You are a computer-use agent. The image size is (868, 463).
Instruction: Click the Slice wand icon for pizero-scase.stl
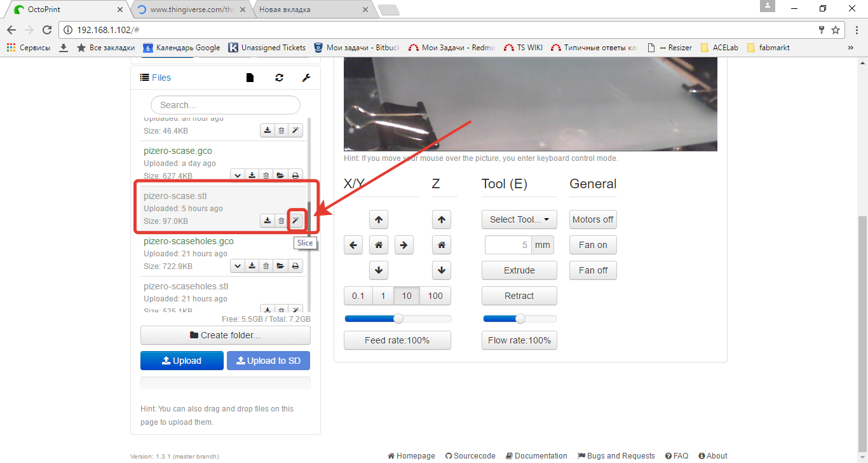295,221
